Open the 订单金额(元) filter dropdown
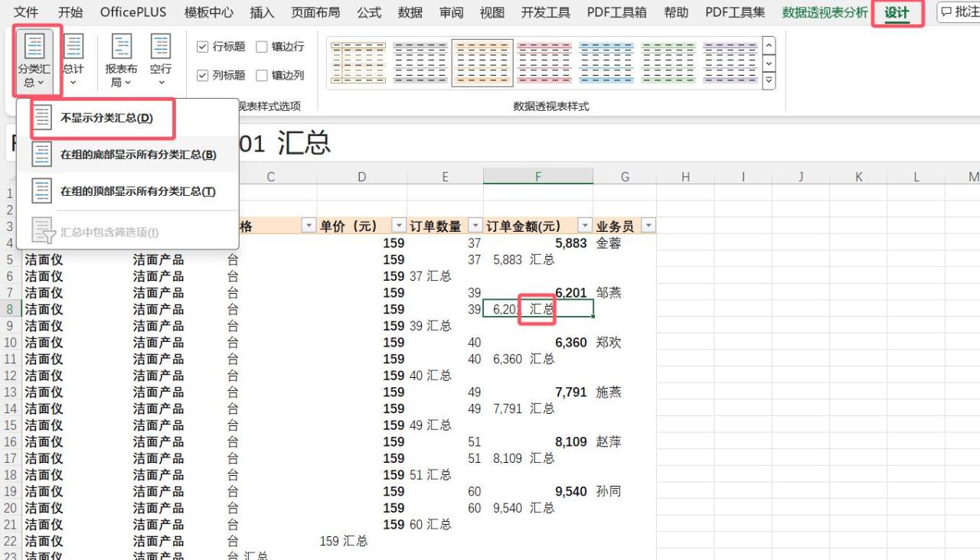This screenshot has height=560, width=980. (x=585, y=226)
